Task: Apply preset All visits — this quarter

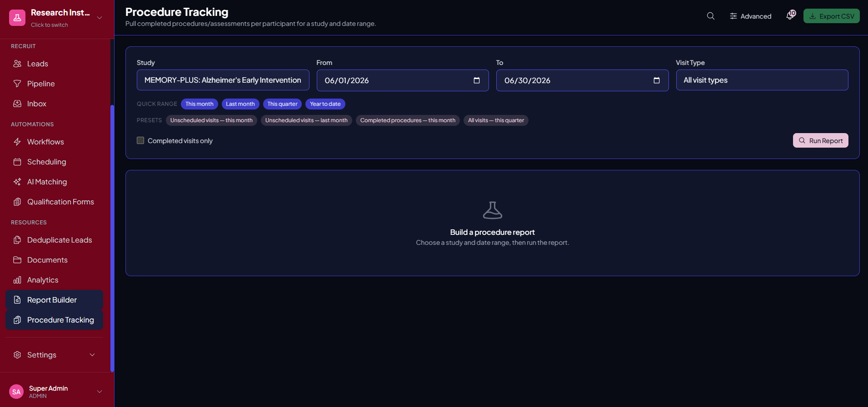Action: pos(496,120)
